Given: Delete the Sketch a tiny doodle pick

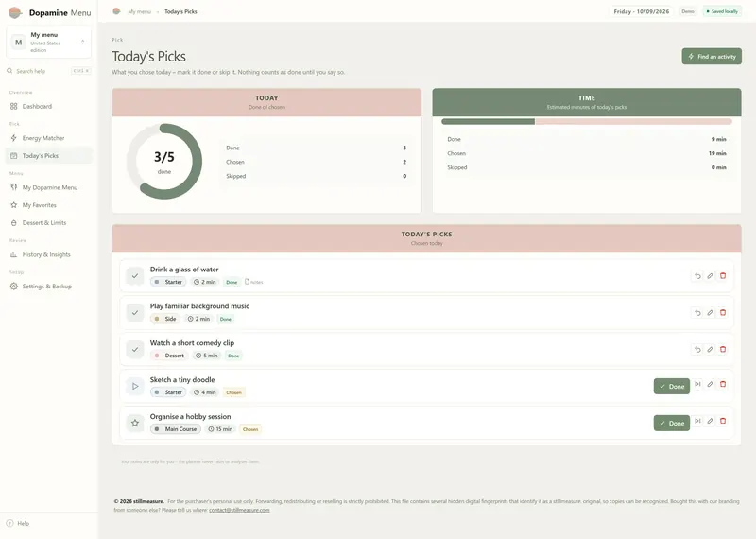Looking at the screenshot, I should point(723,384).
